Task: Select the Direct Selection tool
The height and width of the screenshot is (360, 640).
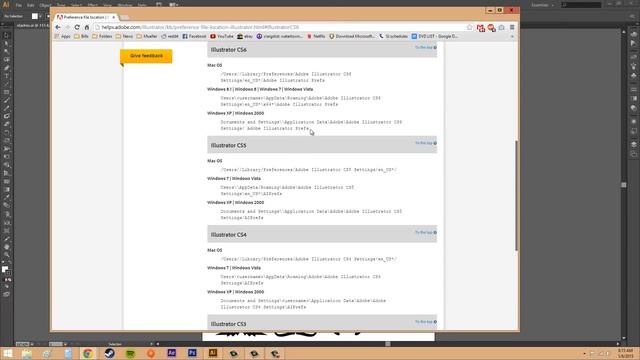Action: pyautogui.click(x=7, y=44)
